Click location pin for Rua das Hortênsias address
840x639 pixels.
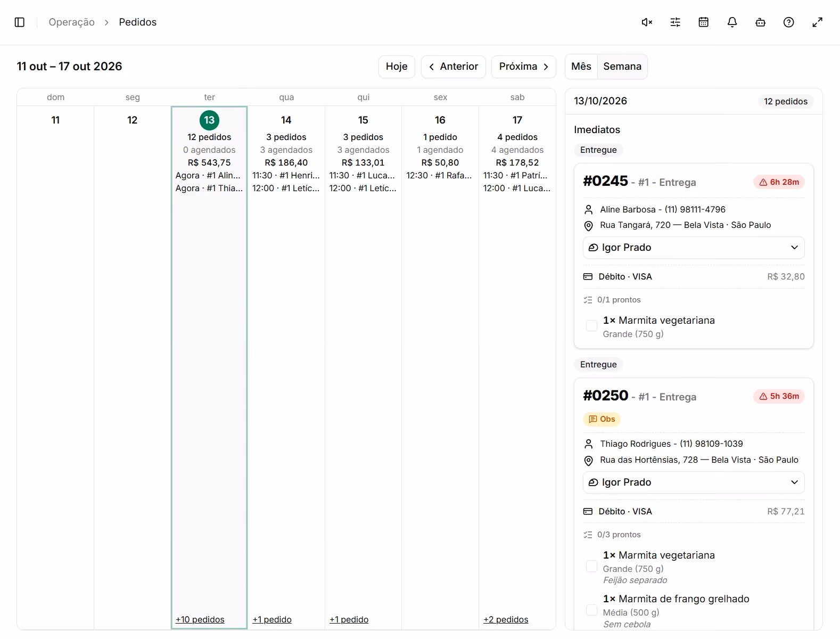[x=588, y=461]
